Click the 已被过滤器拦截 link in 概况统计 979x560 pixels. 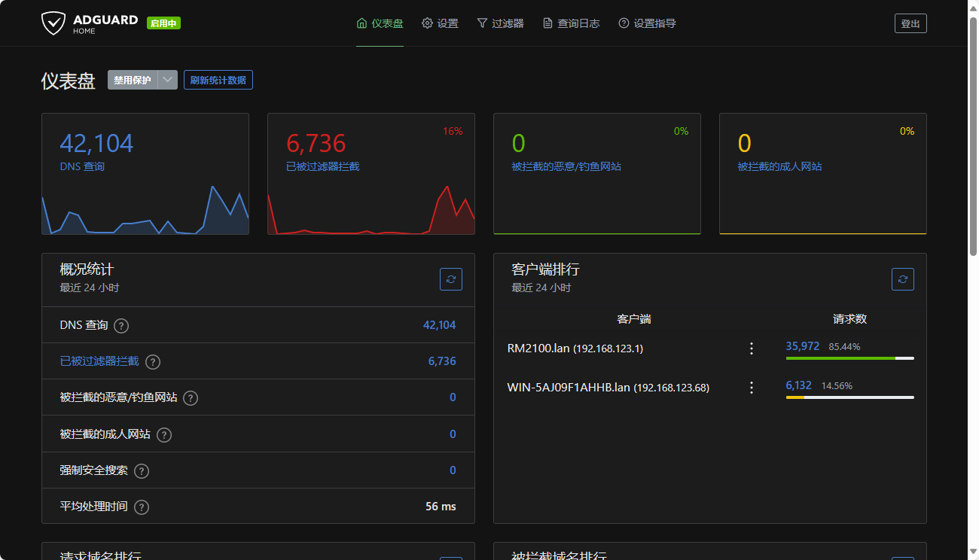[99, 361]
